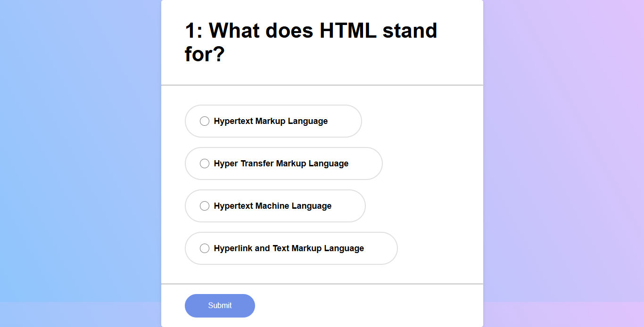The height and width of the screenshot is (327, 644).
Task: Select the Hypertext Markup Language radio button
Action: point(205,121)
